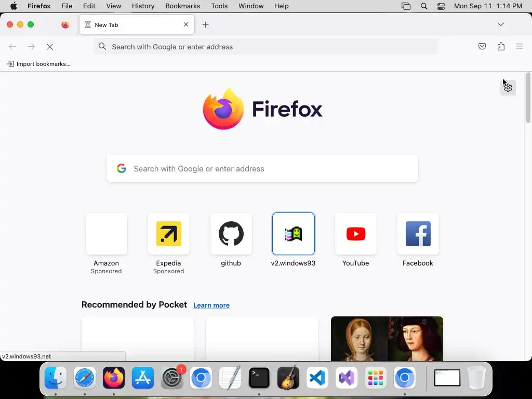Viewport: 532px width, 399px height.
Task: Open a new tab with plus button
Action: (x=206, y=25)
